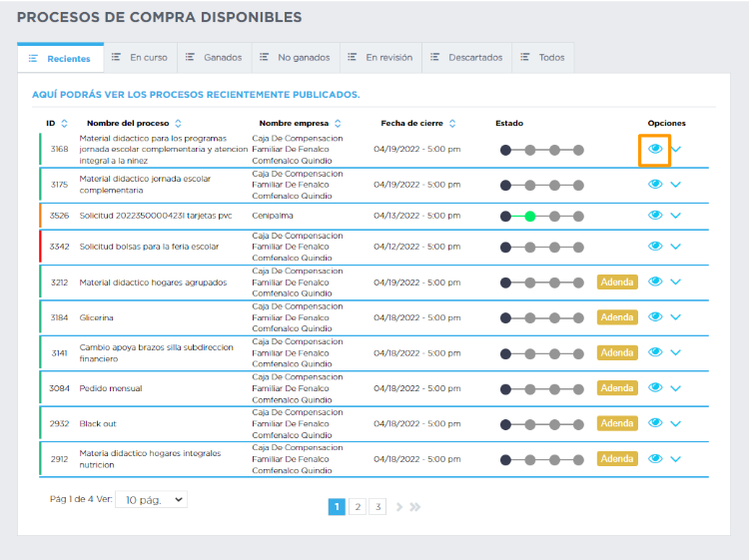
Task: Expand row 2912 chevron
Action: coord(675,459)
